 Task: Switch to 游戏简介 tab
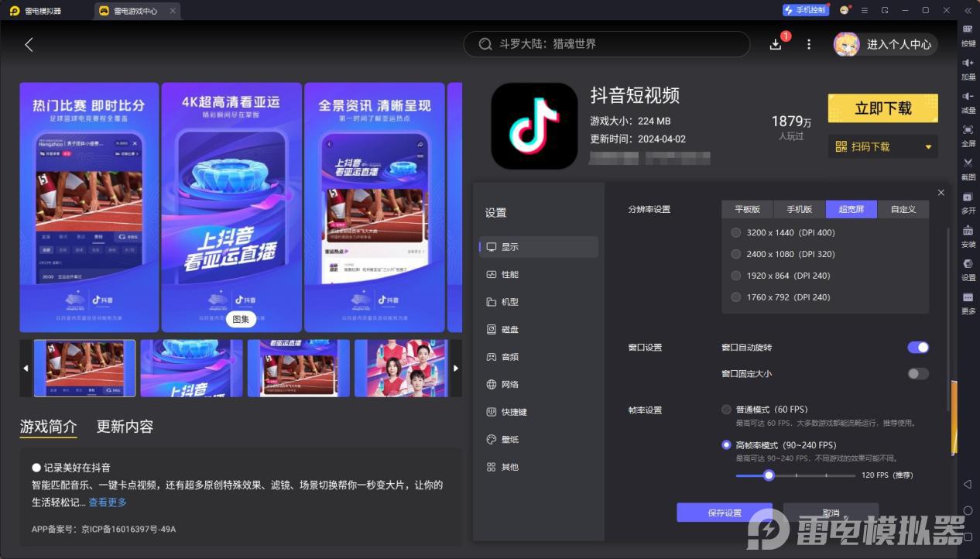click(48, 427)
